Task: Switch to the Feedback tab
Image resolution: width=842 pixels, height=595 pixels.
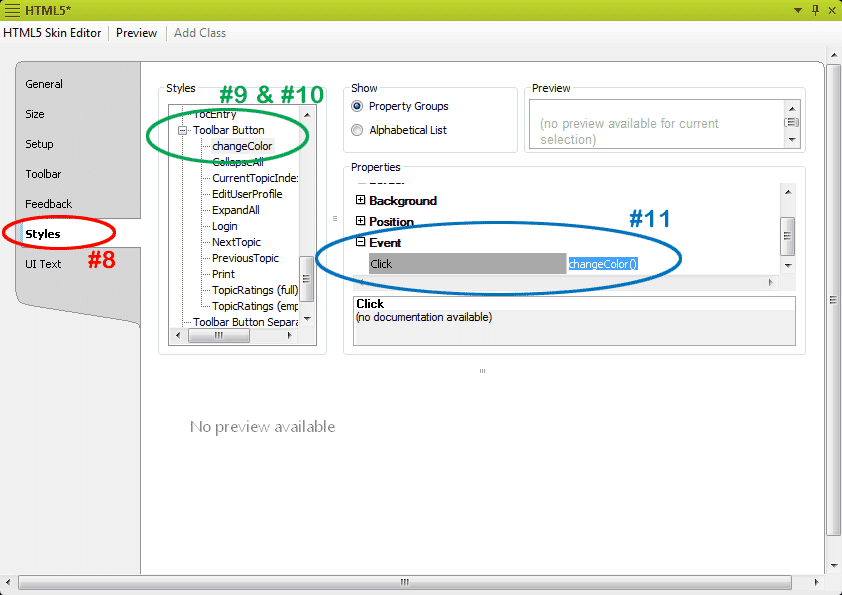Action: click(x=48, y=204)
